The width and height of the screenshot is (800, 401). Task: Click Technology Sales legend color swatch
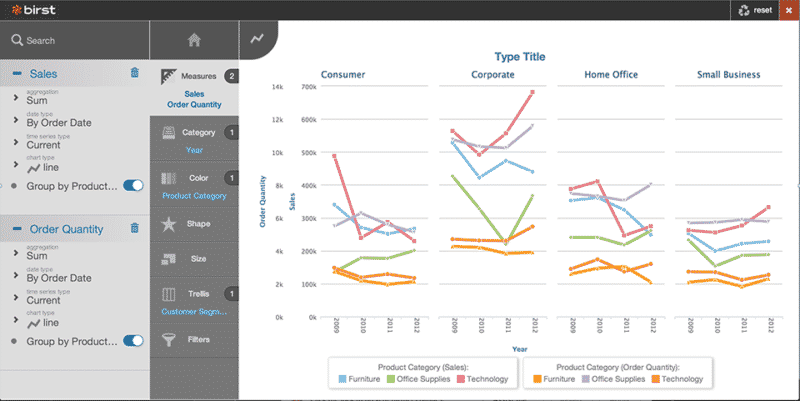tap(460, 379)
